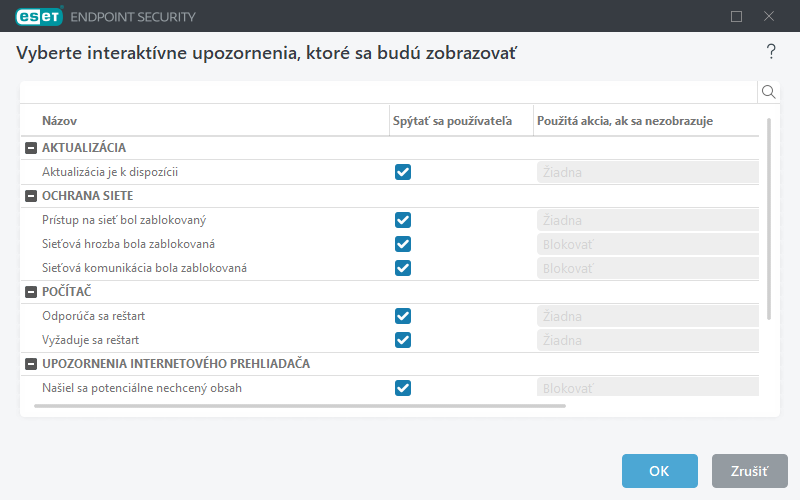The image size is (800, 500).
Task: Click the 'AKTUALIZÁCIA' group label
Action: click(84, 147)
